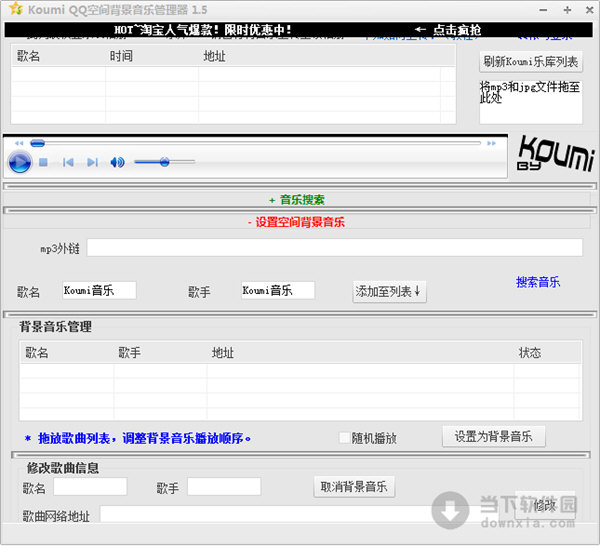
Task: Tick the 随机播放 checkbox
Action: tap(344, 438)
